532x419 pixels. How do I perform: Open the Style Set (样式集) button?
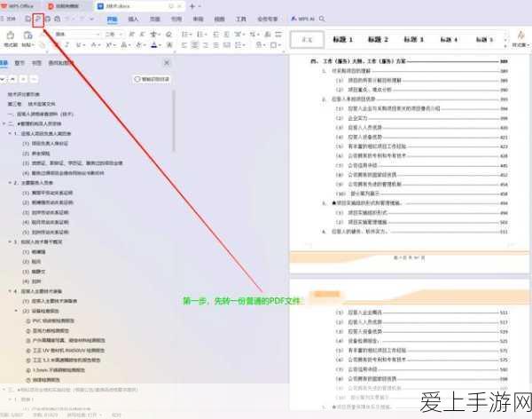tap(520, 38)
